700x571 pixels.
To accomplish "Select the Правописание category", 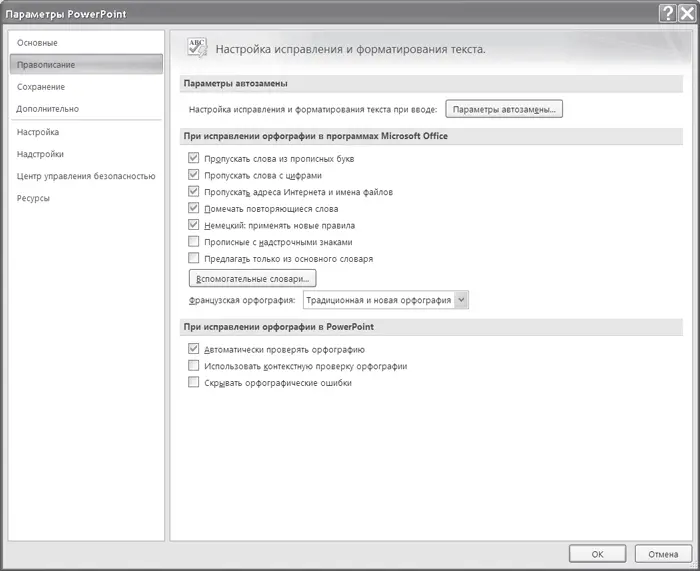I will pos(46,65).
